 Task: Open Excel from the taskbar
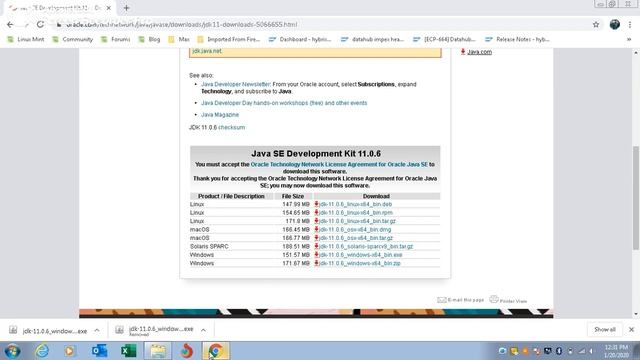(x=128, y=351)
